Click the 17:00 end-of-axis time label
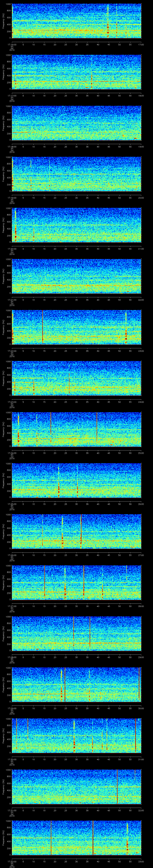Image resolution: width=153 pixels, height=868 pixels. [x=141, y=44]
